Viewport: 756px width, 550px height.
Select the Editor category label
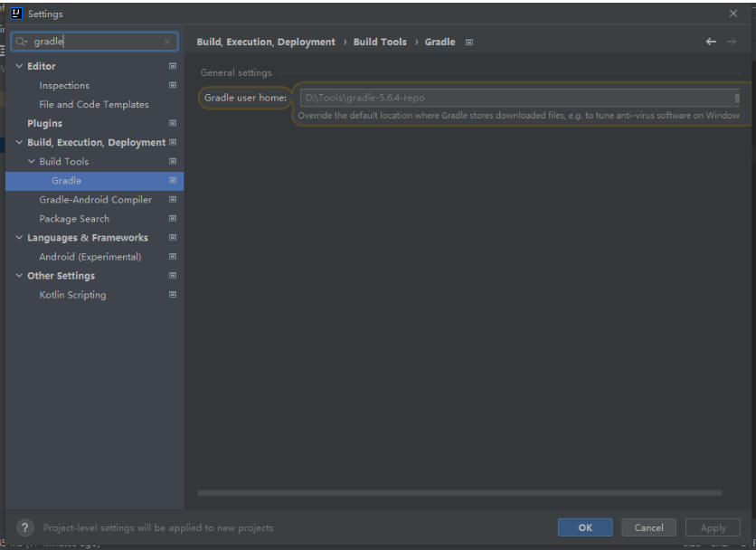42,66
